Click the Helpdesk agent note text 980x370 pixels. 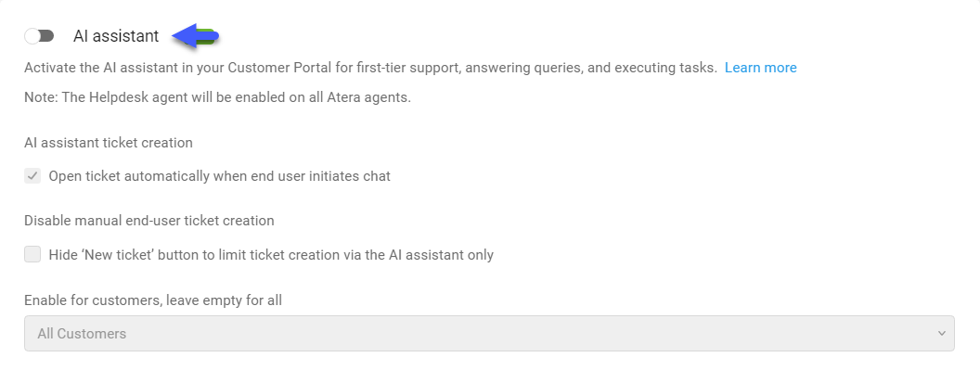(x=217, y=97)
